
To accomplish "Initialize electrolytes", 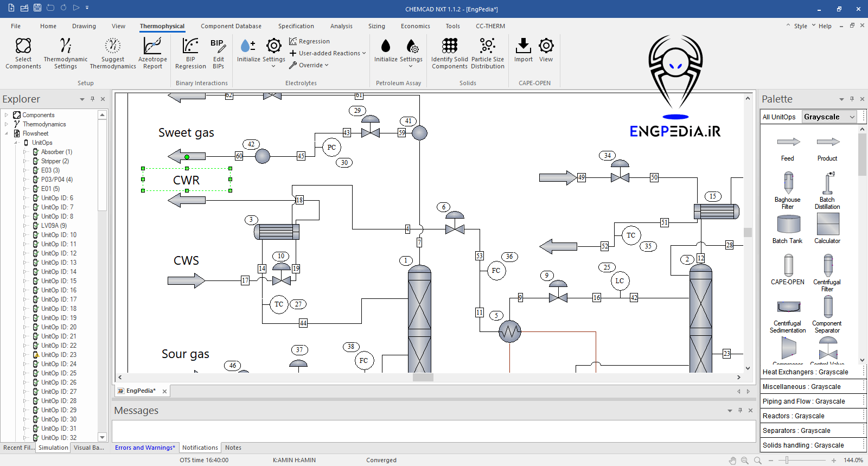I will point(248,50).
